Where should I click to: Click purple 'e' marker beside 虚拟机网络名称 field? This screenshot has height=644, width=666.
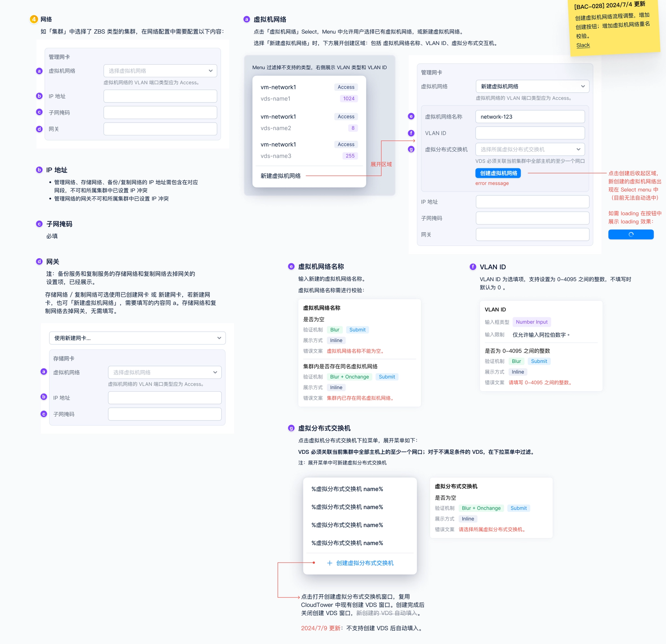point(411,116)
